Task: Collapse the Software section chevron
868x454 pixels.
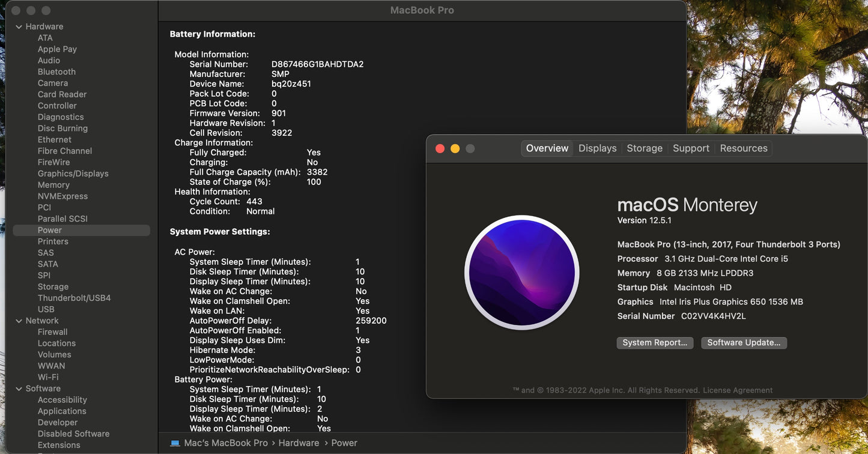Action: pyautogui.click(x=19, y=389)
